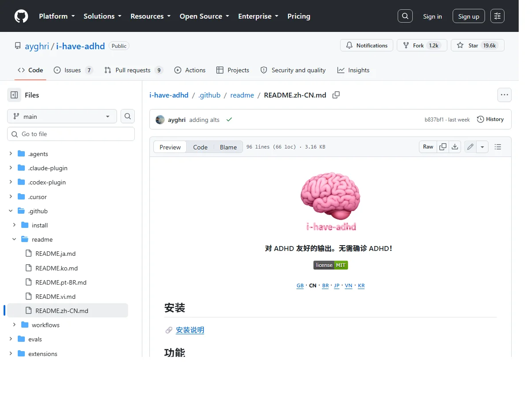
Task: Collapse the .github folder
Action: 11,211
